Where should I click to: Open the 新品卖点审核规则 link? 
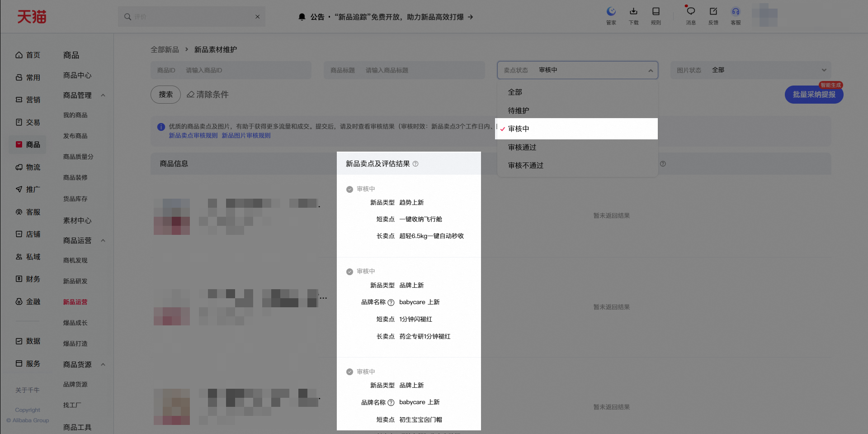[x=193, y=135]
